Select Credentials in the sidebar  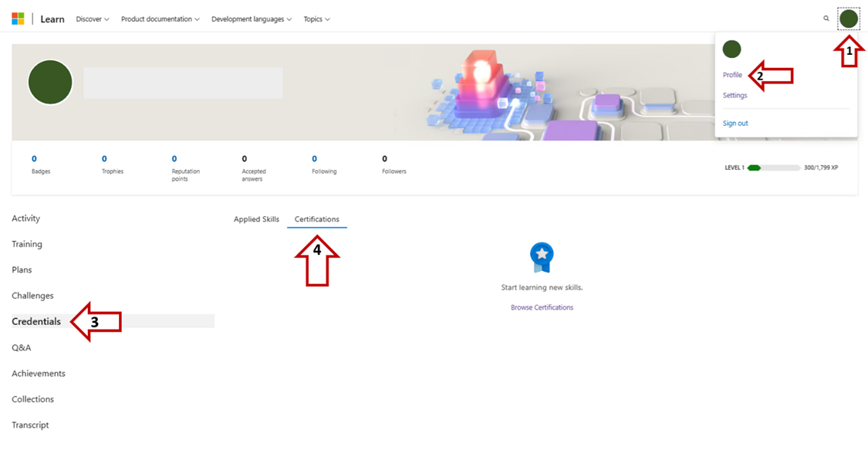click(36, 320)
